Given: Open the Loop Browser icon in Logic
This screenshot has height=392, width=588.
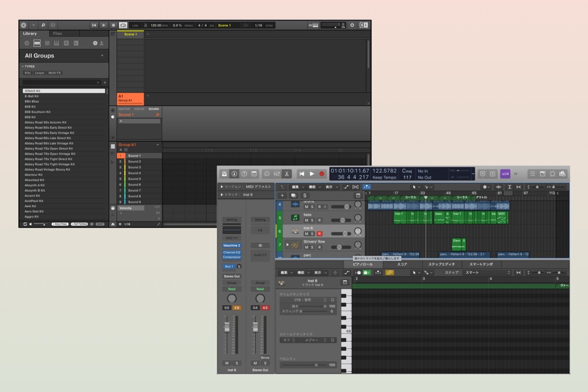Looking at the screenshot, I should 552,174.
